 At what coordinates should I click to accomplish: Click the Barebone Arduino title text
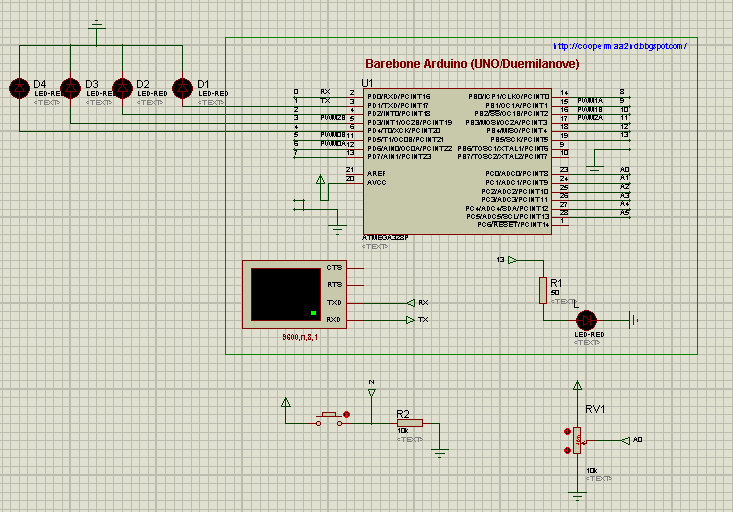pyautogui.click(x=472, y=64)
